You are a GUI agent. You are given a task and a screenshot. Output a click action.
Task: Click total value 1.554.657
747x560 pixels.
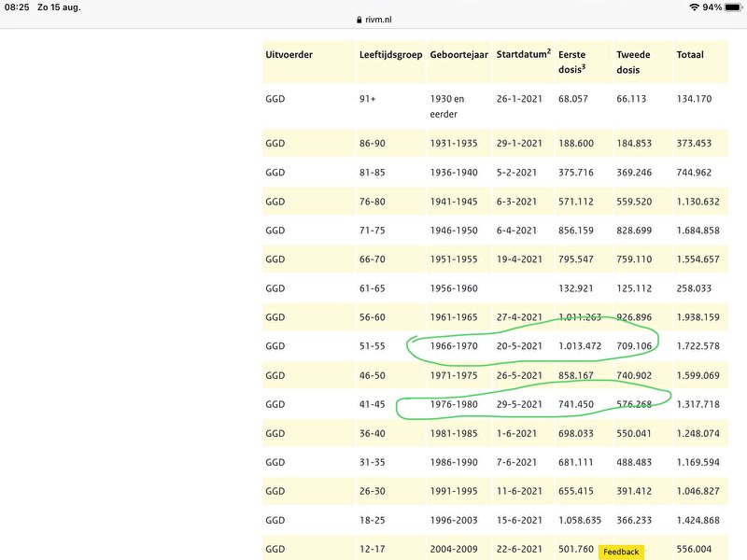point(698,259)
